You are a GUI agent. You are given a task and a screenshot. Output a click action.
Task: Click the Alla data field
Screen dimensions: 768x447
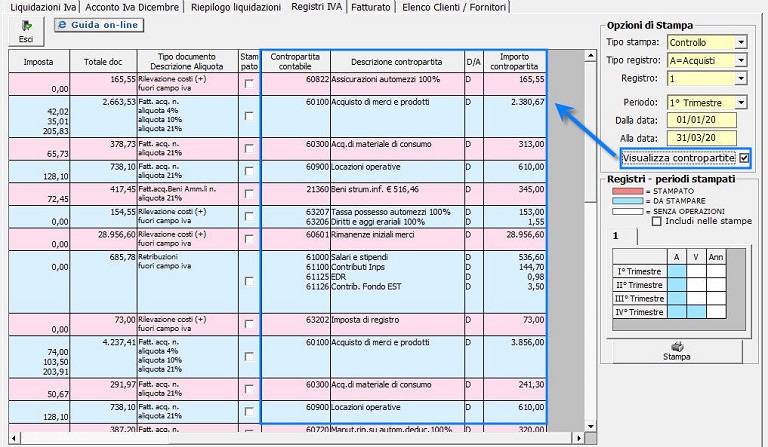click(x=702, y=138)
